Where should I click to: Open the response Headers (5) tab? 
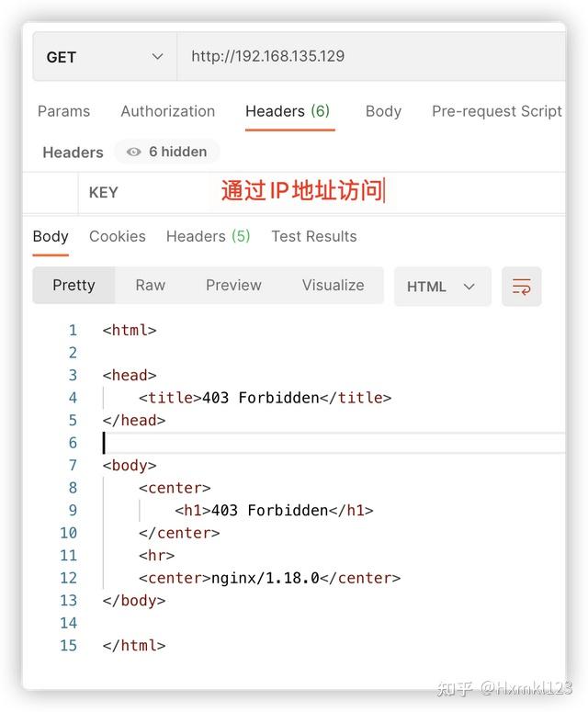pos(208,236)
